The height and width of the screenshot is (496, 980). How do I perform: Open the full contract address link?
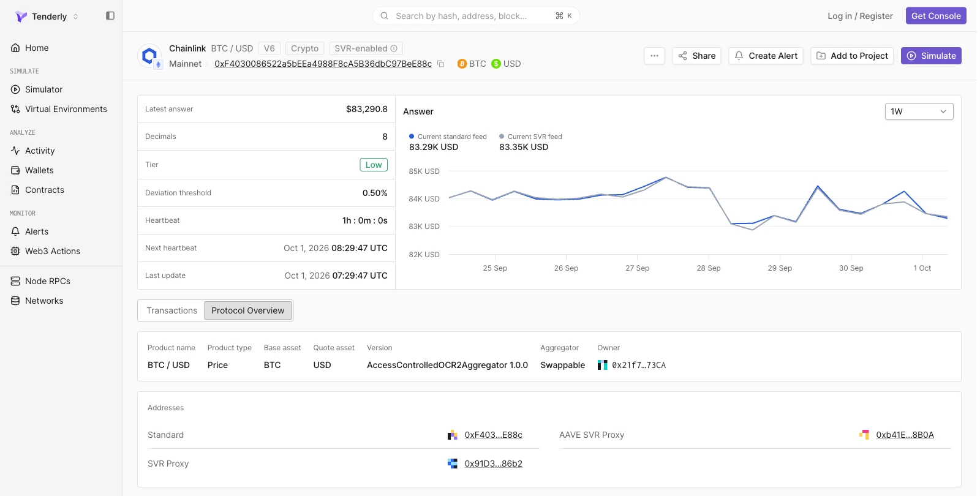(323, 64)
